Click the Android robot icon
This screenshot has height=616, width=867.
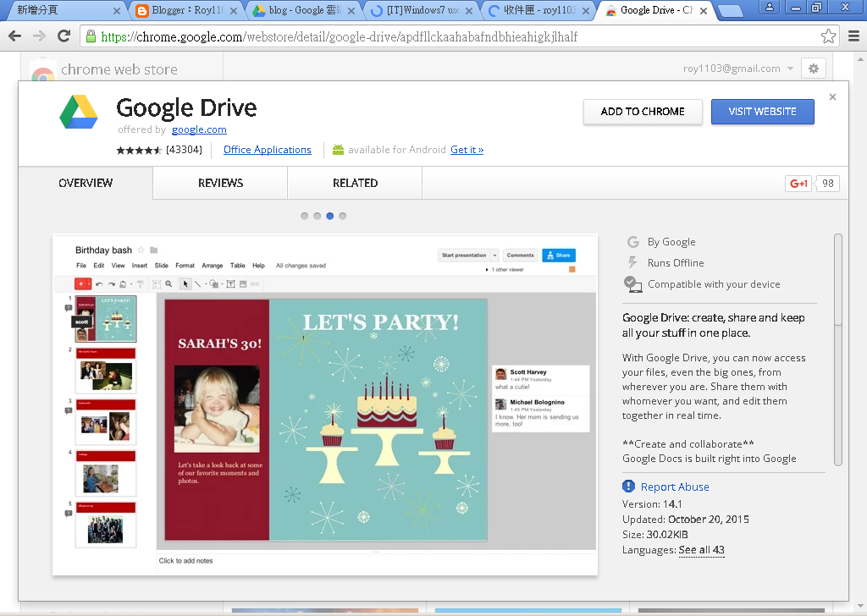[x=338, y=150]
